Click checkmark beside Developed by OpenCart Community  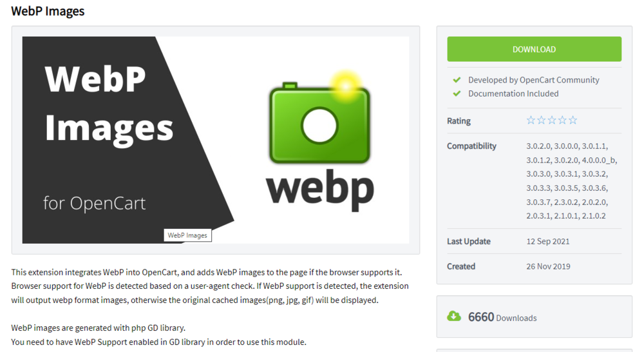click(x=457, y=80)
